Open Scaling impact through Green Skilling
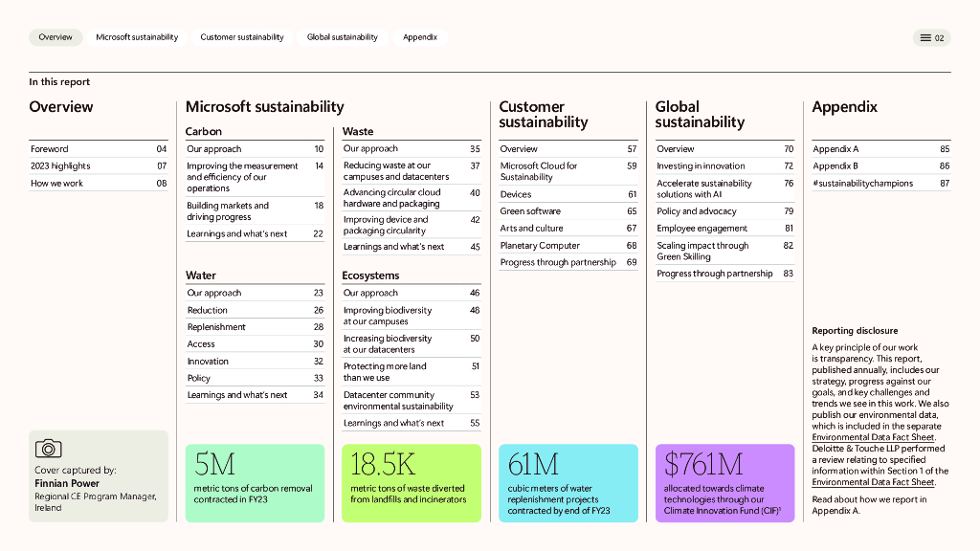 (x=702, y=251)
